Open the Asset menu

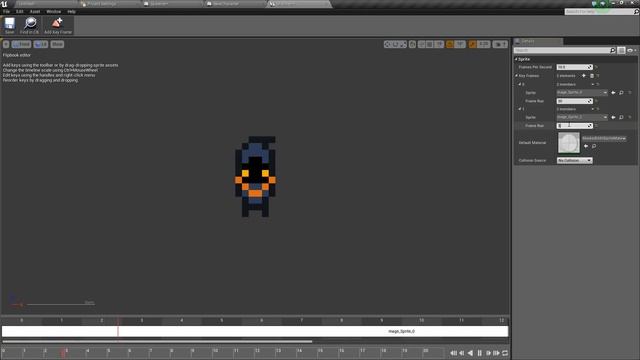[35, 11]
